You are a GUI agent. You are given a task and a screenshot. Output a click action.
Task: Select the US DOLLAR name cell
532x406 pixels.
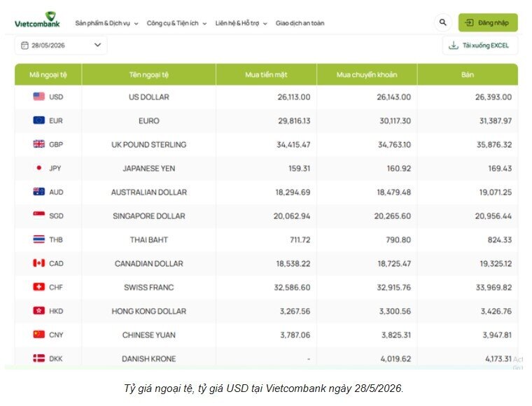coord(149,97)
